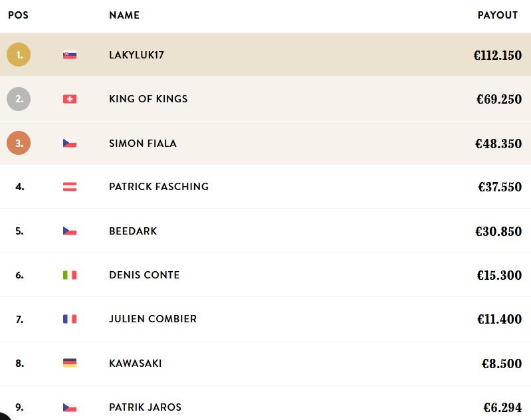Click the €8.500 payout for Kawasaki
This screenshot has width=531, height=420.
coord(502,364)
